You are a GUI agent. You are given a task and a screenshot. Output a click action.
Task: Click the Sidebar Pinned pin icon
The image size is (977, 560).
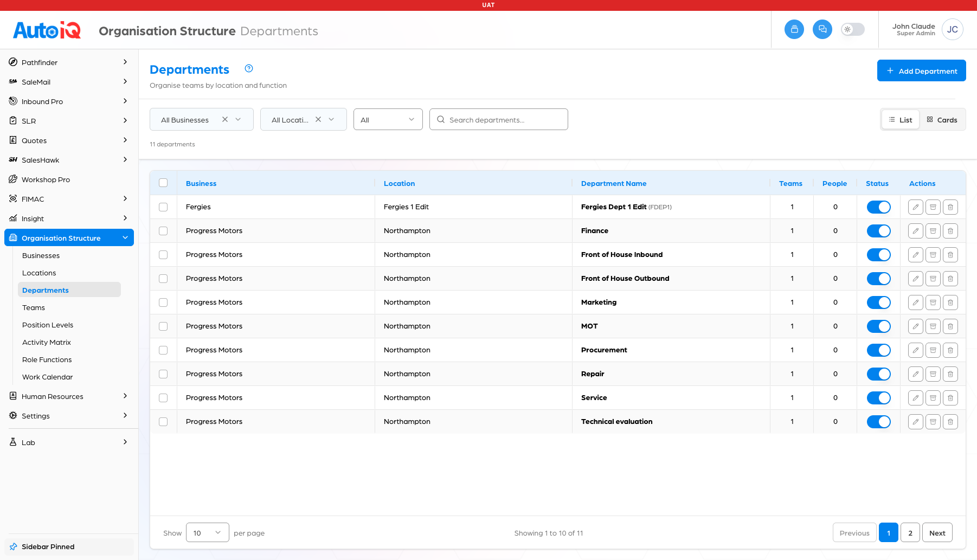(x=13, y=546)
